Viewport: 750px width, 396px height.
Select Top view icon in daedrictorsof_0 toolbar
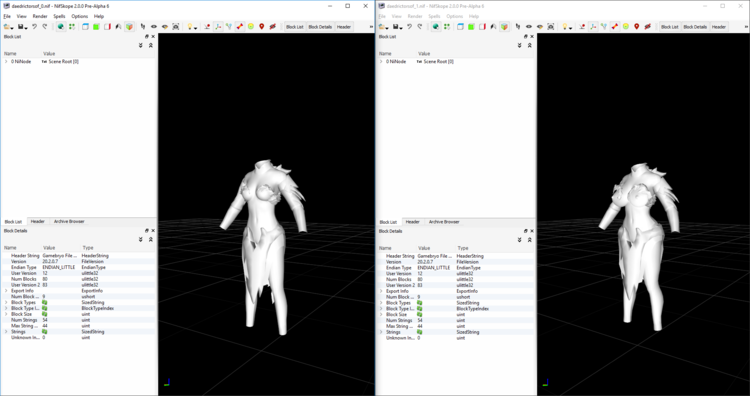85,27
